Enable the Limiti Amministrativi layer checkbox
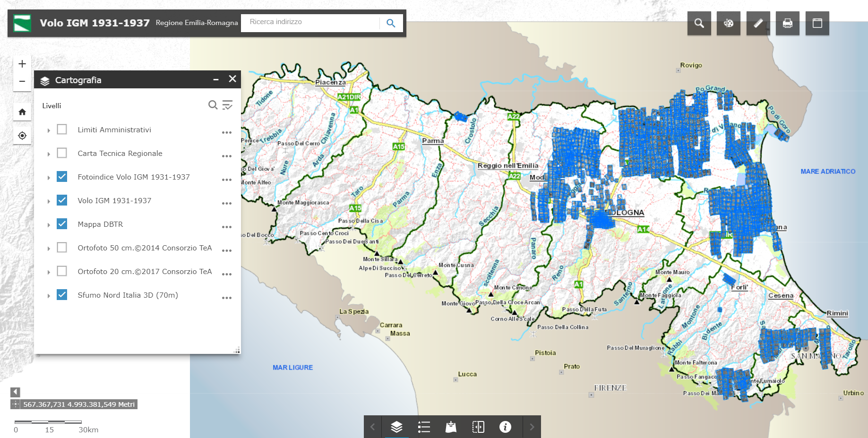The width and height of the screenshot is (868, 438). 62,129
